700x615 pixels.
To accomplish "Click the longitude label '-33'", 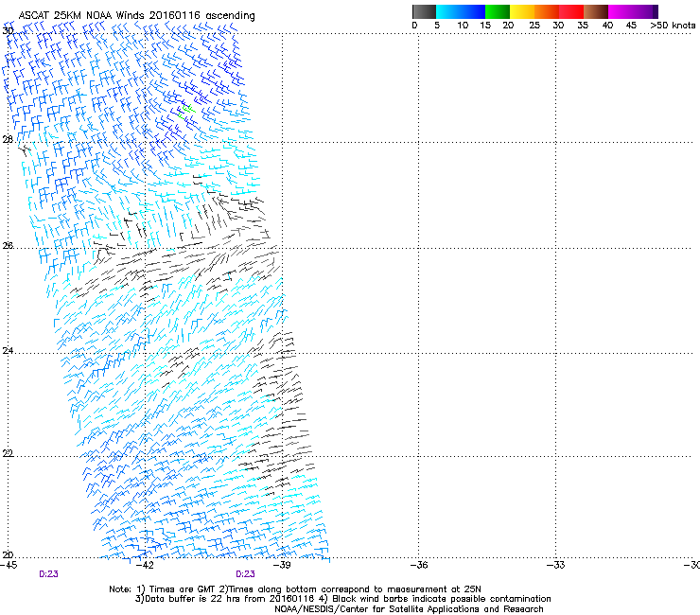I will 556,566.
